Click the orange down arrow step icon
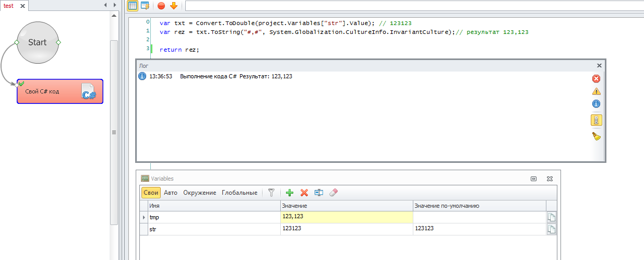644x260 pixels. [x=174, y=6]
